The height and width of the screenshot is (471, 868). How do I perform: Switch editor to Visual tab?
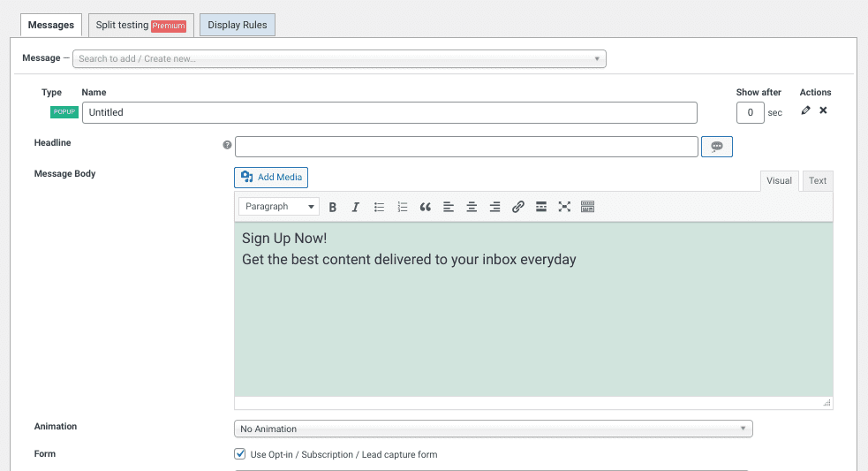coord(780,180)
